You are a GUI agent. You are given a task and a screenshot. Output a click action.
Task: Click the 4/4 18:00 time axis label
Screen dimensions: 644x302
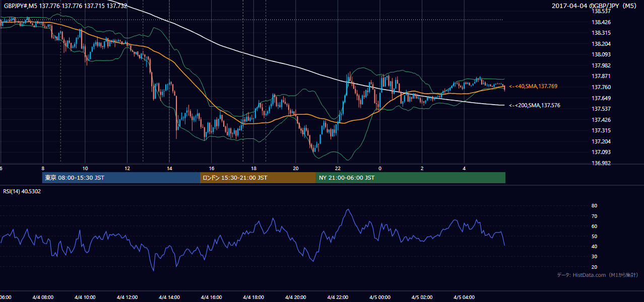pos(253,297)
